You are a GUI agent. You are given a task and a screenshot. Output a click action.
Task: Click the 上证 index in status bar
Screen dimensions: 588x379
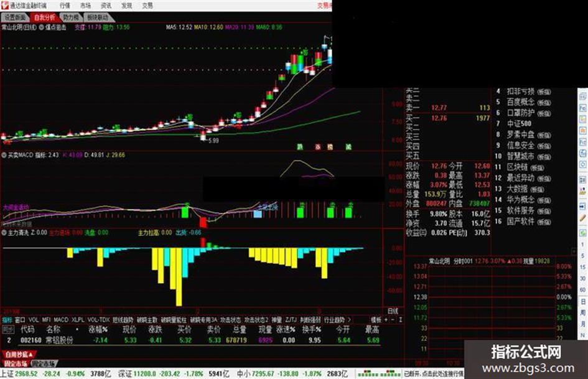(55, 374)
